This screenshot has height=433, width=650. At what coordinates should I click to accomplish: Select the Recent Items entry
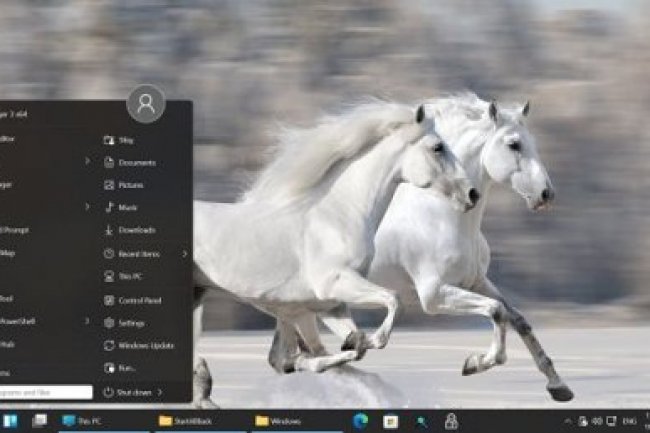[x=131, y=254]
